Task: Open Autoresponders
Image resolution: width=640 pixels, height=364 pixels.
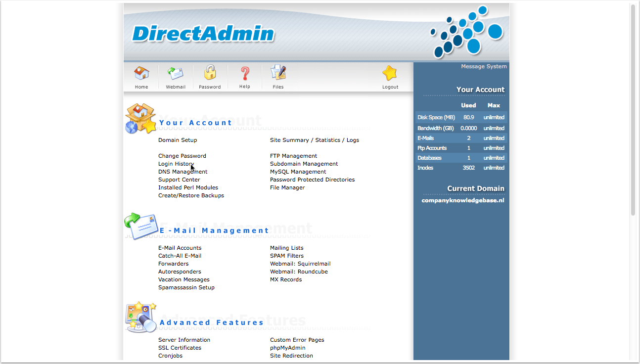Action: click(x=180, y=272)
